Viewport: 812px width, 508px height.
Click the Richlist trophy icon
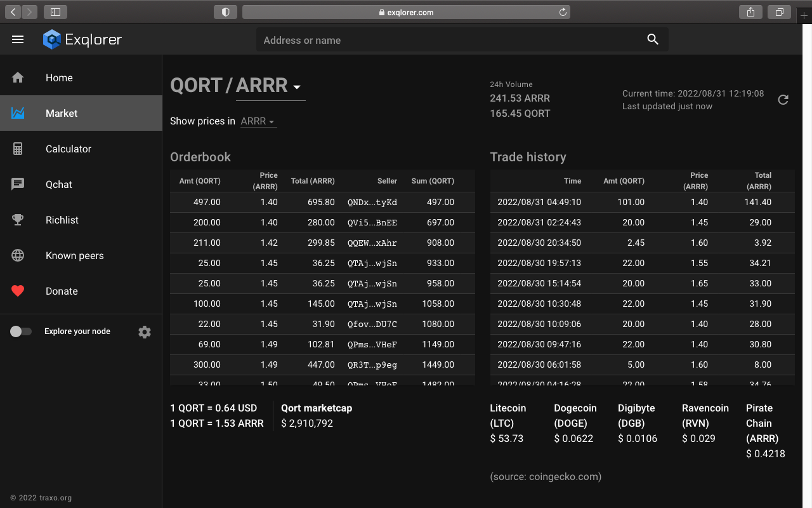click(18, 220)
